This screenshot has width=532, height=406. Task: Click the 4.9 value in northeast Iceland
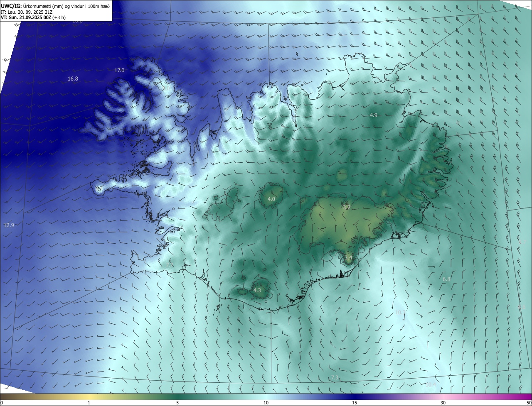click(373, 115)
